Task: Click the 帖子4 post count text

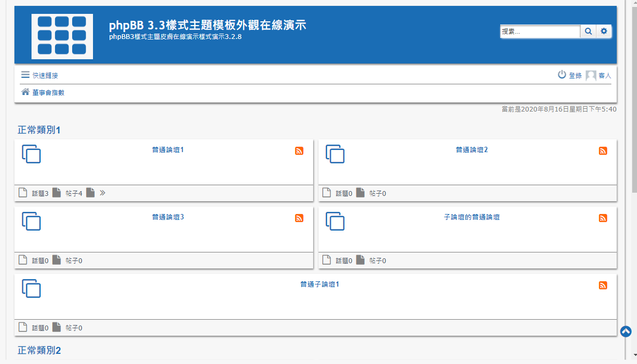Action: pyautogui.click(x=74, y=194)
